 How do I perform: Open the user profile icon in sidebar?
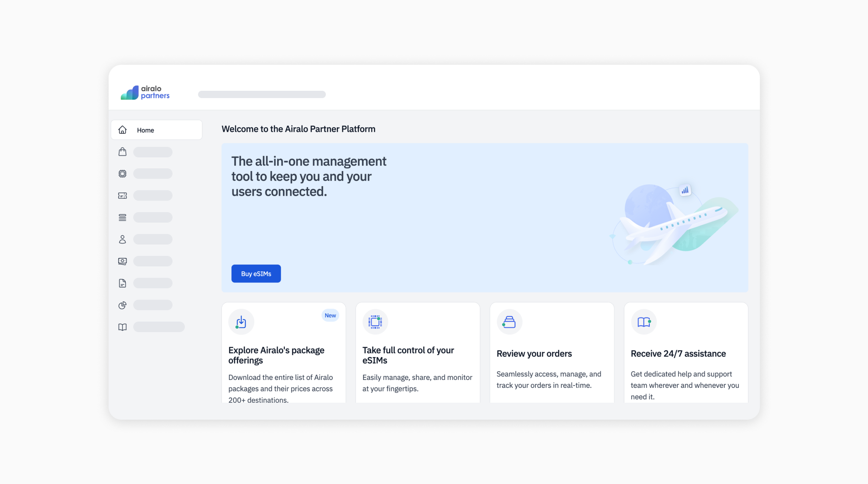[x=122, y=239]
